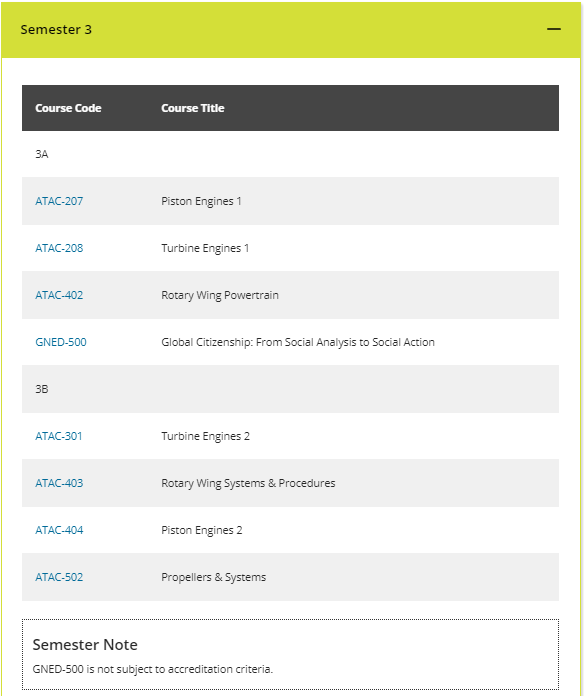Click the Rotary Wing Powertrain title

click(x=220, y=296)
